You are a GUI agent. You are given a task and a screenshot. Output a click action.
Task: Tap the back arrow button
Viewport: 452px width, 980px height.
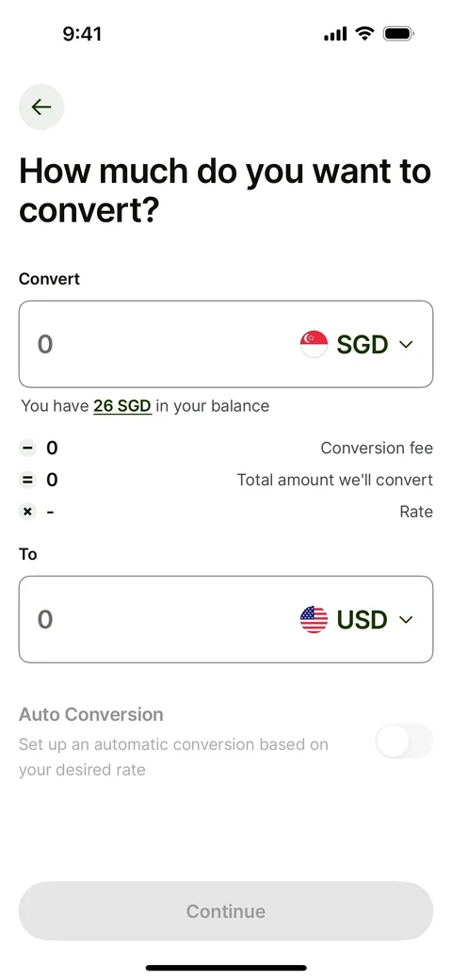point(41,106)
